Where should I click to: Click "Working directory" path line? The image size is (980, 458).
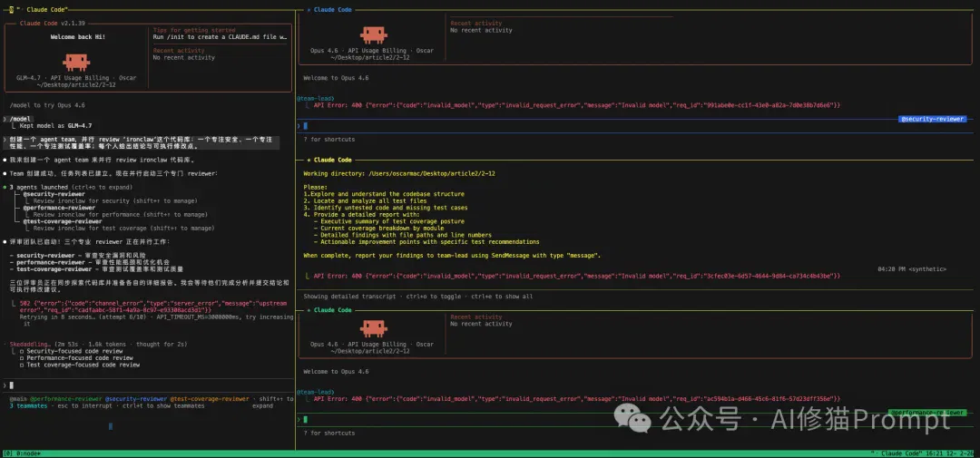coord(399,173)
